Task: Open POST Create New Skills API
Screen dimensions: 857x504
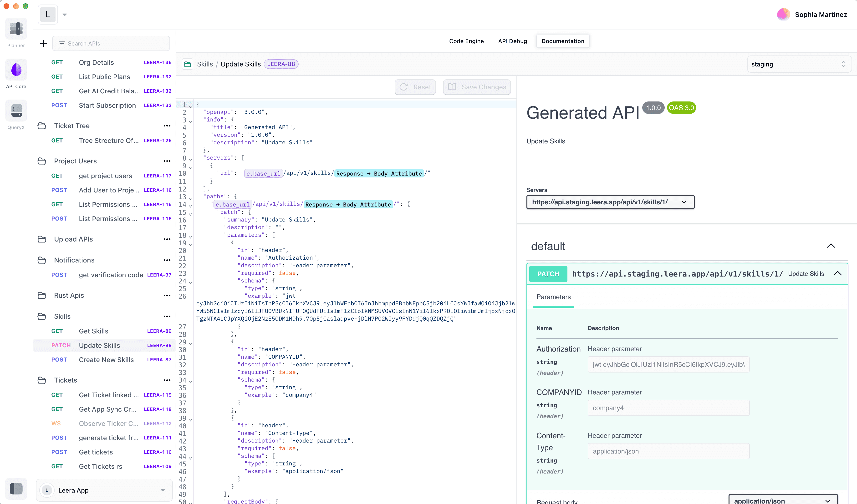Action: pos(105,360)
